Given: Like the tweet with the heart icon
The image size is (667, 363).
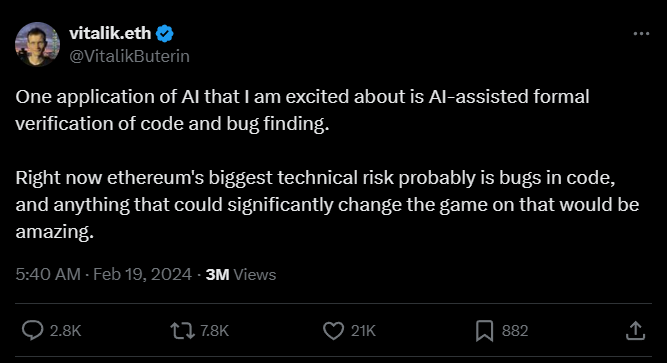Looking at the screenshot, I should click(x=333, y=331).
